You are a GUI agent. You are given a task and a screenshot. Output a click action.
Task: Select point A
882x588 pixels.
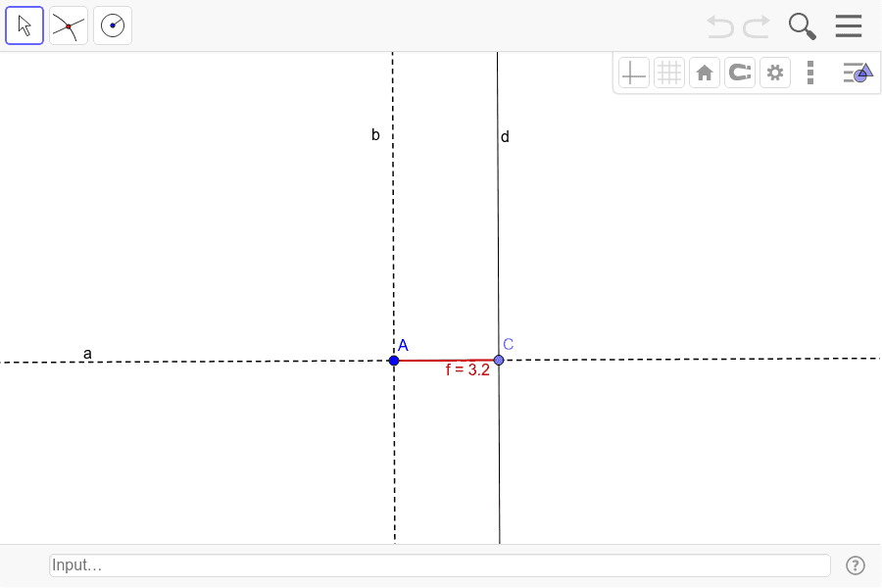(394, 360)
